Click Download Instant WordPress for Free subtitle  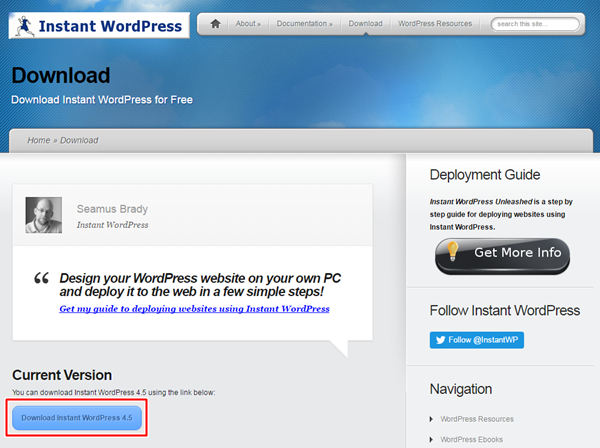[x=102, y=100]
